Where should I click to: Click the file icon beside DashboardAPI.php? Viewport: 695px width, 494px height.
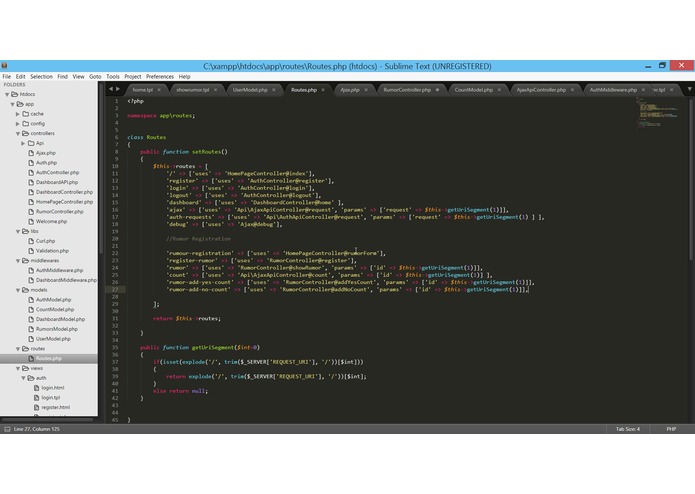point(31,182)
